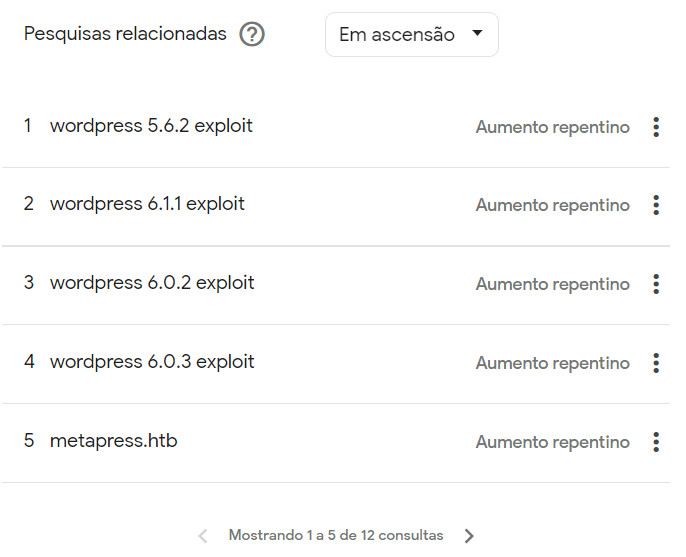Open the wordpress 5.6.2 exploit query
Image resolution: width=686 pixels, height=557 pixels.
[151, 126]
